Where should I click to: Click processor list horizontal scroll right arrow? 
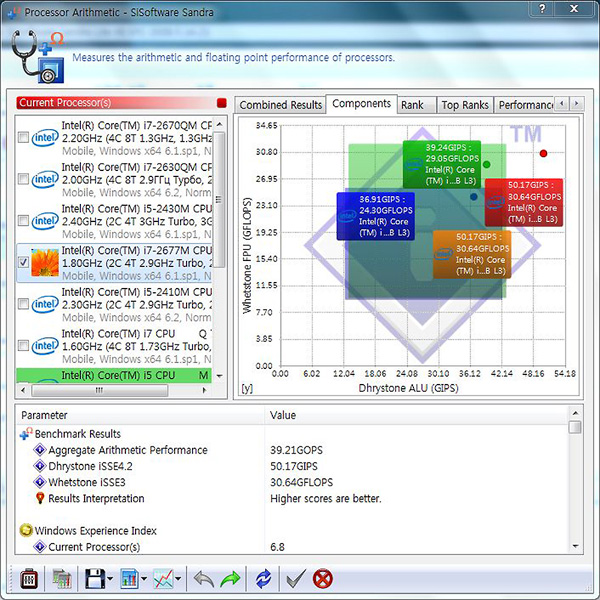pyautogui.click(x=204, y=390)
